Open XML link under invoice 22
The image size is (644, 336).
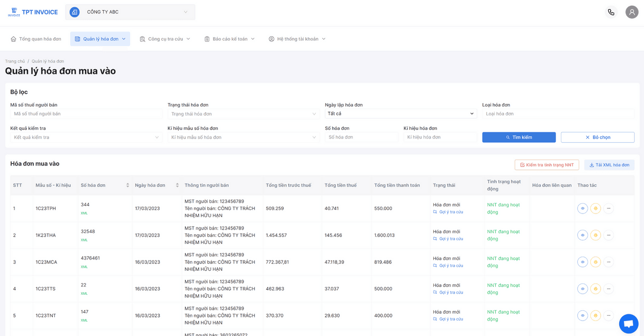pyautogui.click(x=84, y=294)
